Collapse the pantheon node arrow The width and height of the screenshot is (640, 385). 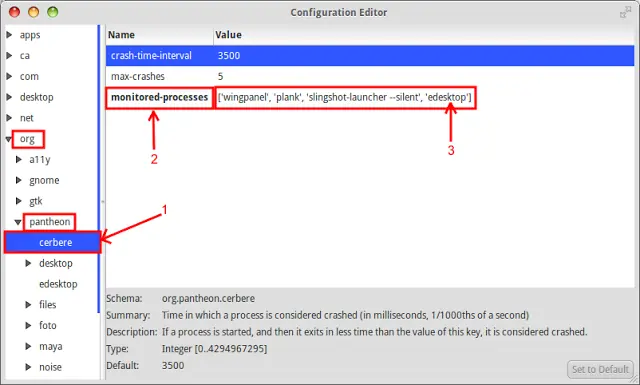[18, 222]
